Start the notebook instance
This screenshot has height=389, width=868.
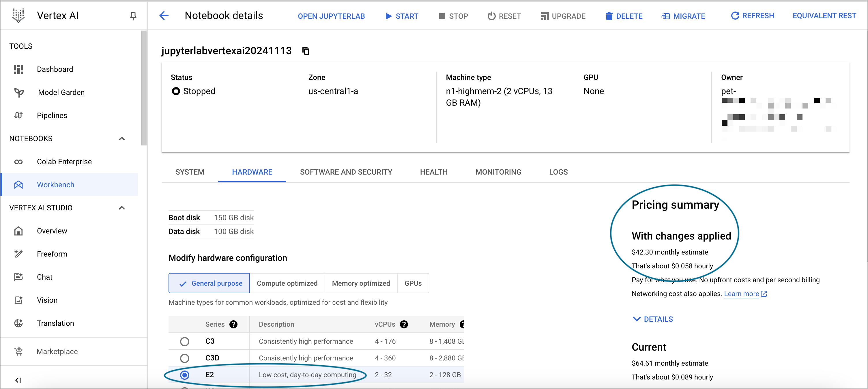[x=402, y=16]
